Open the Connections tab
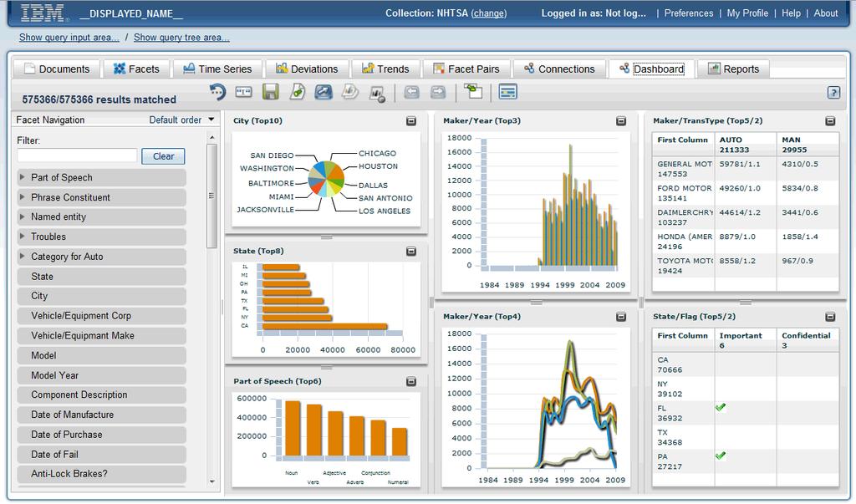This screenshot has height=504, width=856. coord(559,69)
